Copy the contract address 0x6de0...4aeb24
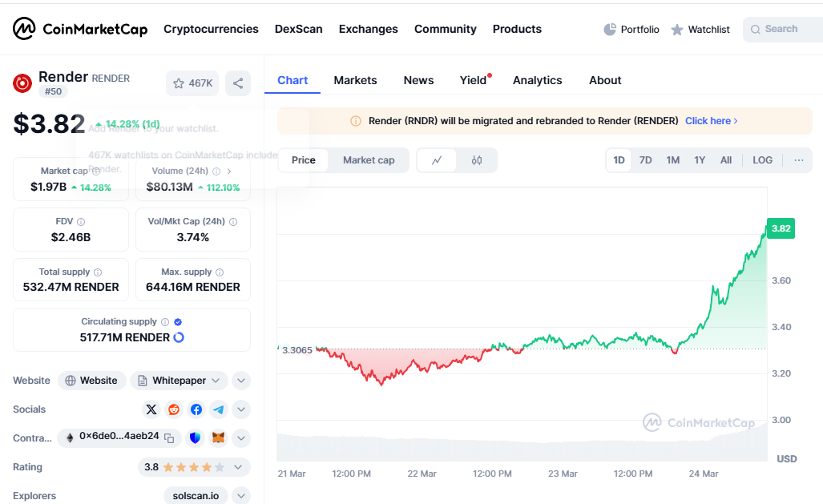Image resolution: width=823 pixels, height=504 pixels. [x=169, y=437]
